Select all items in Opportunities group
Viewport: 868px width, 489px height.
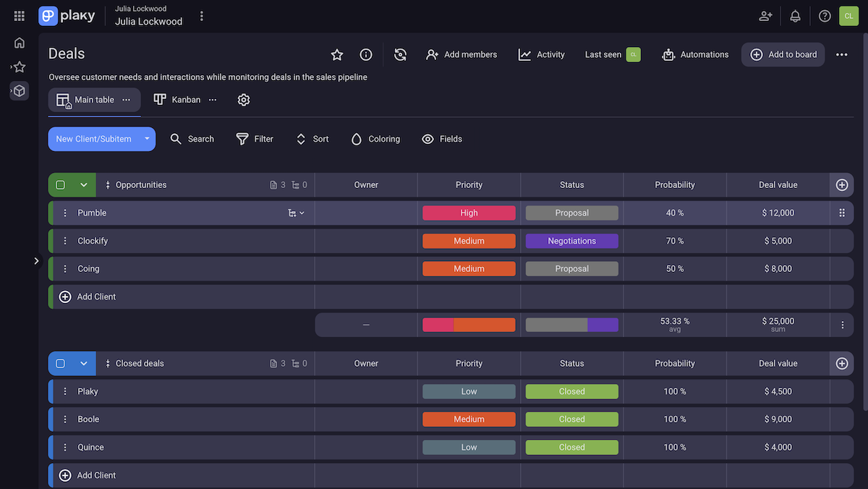tap(61, 184)
